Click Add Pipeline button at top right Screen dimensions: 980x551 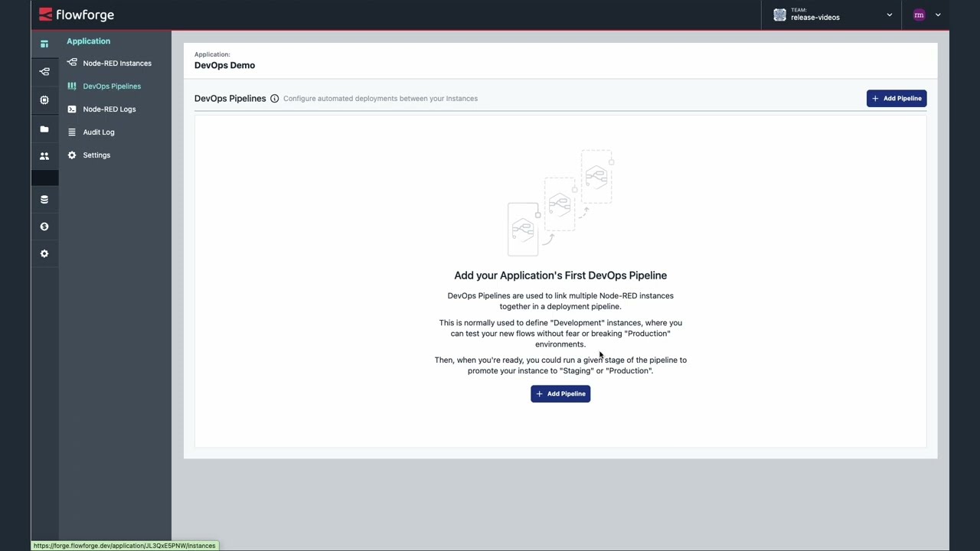[x=897, y=99]
